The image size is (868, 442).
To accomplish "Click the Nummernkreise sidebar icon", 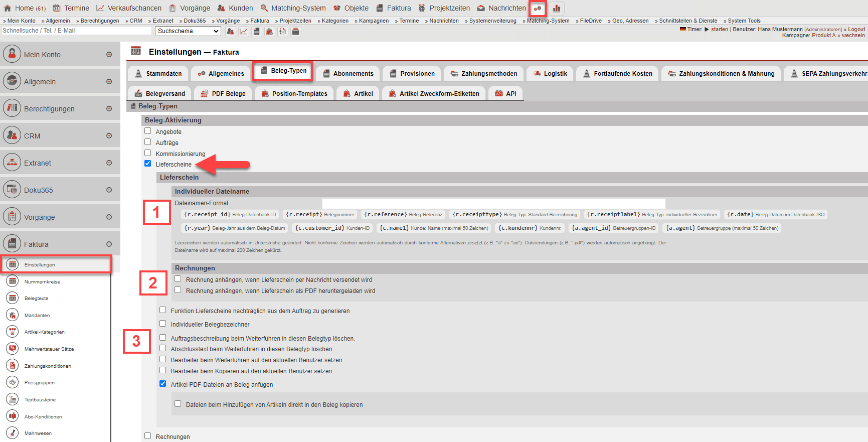I will coord(13,281).
